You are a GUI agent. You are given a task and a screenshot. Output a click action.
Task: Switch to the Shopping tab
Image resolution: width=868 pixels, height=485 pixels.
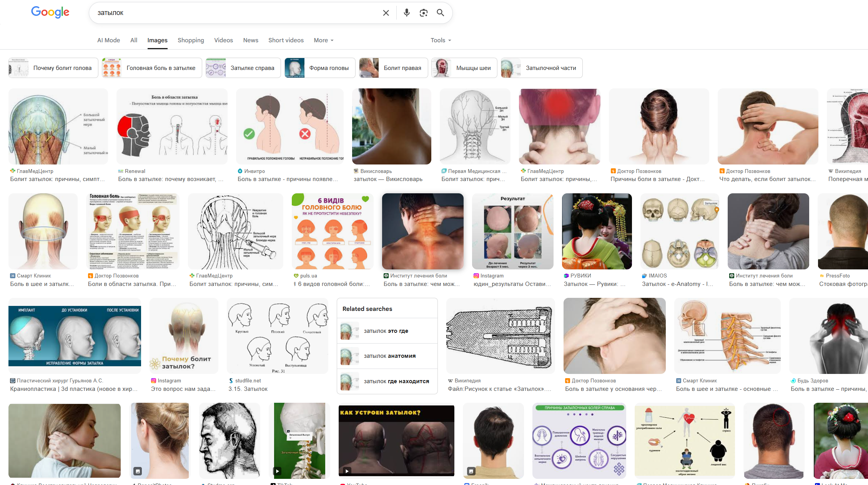191,40
